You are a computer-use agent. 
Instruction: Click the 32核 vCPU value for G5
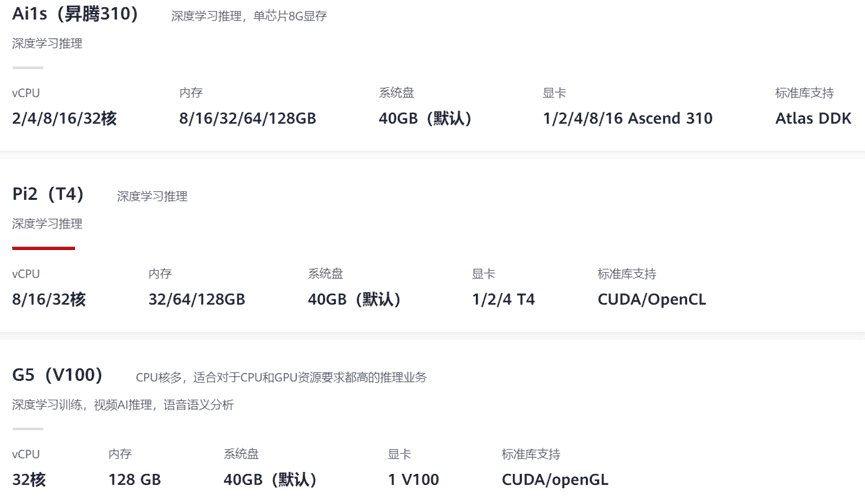(29, 480)
